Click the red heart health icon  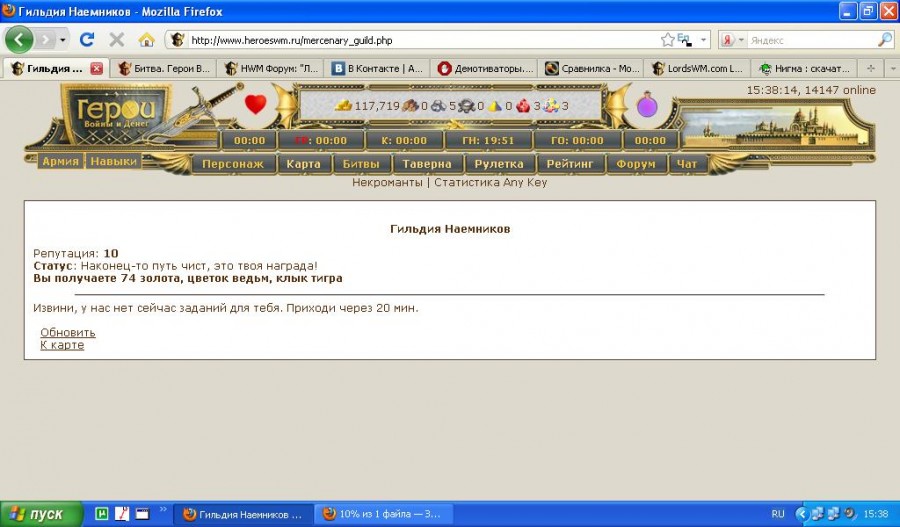(x=256, y=104)
